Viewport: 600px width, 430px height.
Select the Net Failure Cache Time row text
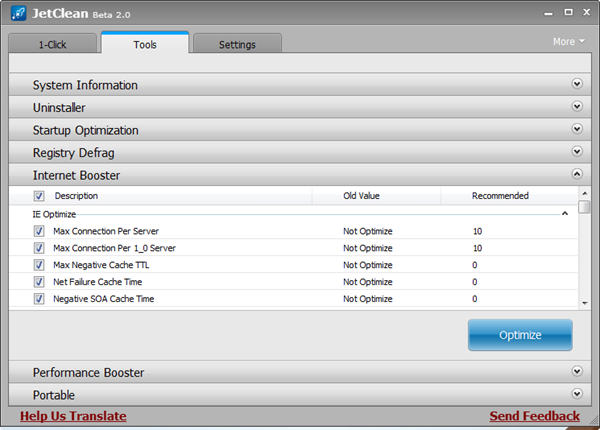(98, 282)
